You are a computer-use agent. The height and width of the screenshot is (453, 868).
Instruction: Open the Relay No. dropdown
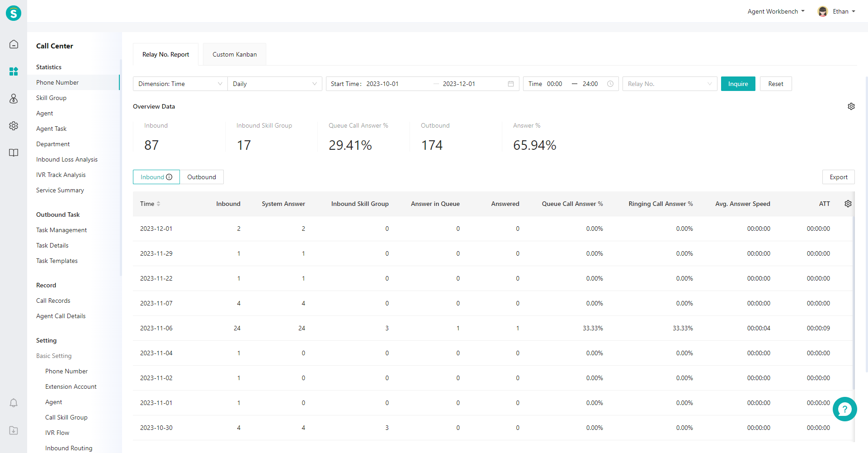670,84
